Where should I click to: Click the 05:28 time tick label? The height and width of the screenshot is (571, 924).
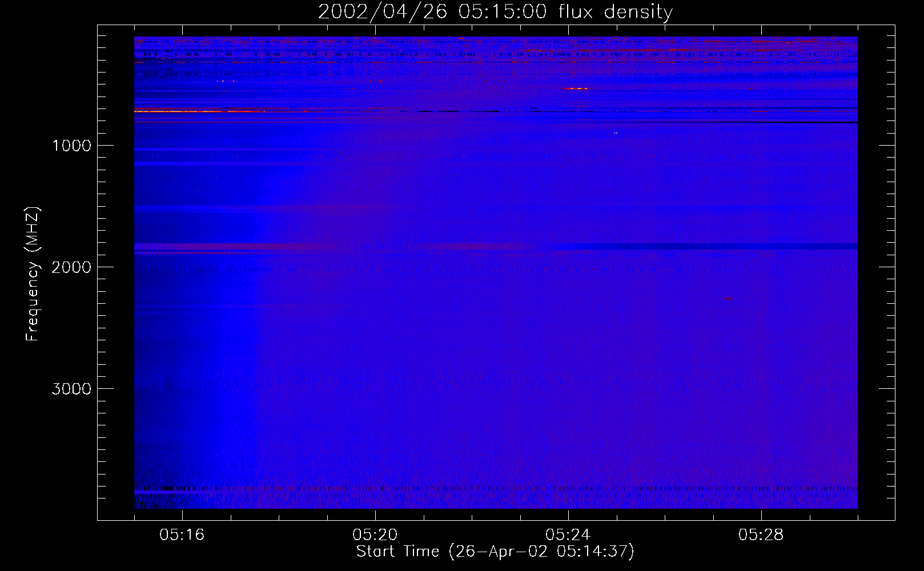click(x=761, y=535)
